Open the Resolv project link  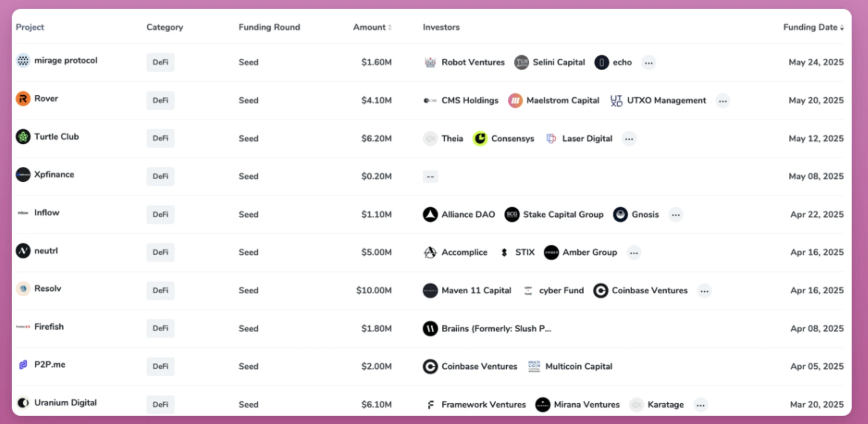point(47,288)
